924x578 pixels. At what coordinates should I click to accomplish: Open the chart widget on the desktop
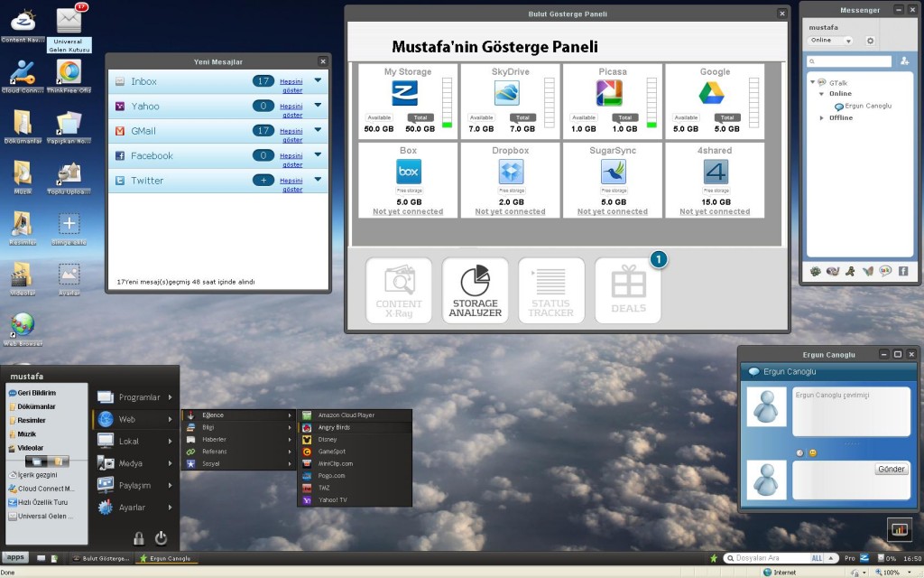(x=900, y=529)
